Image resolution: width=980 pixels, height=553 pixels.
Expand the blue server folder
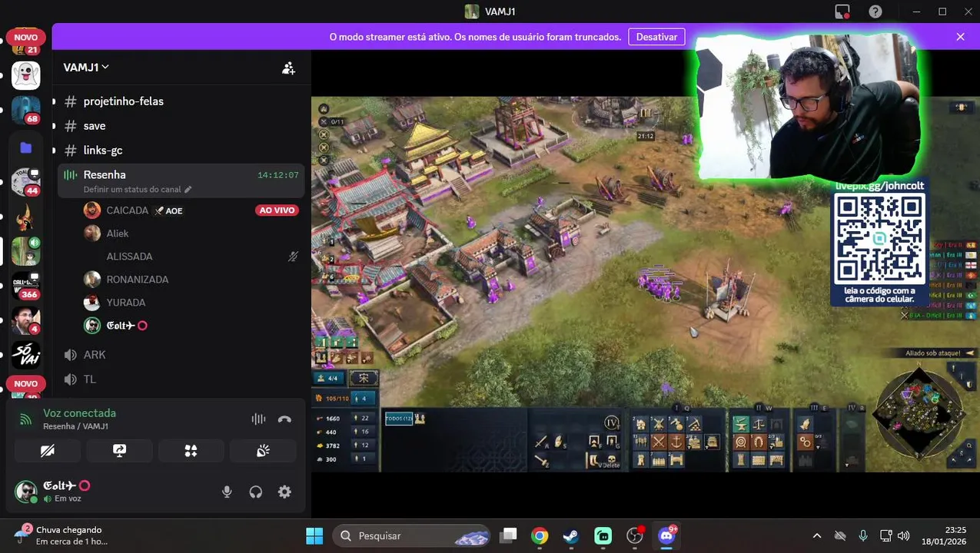[x=26, y=147]
